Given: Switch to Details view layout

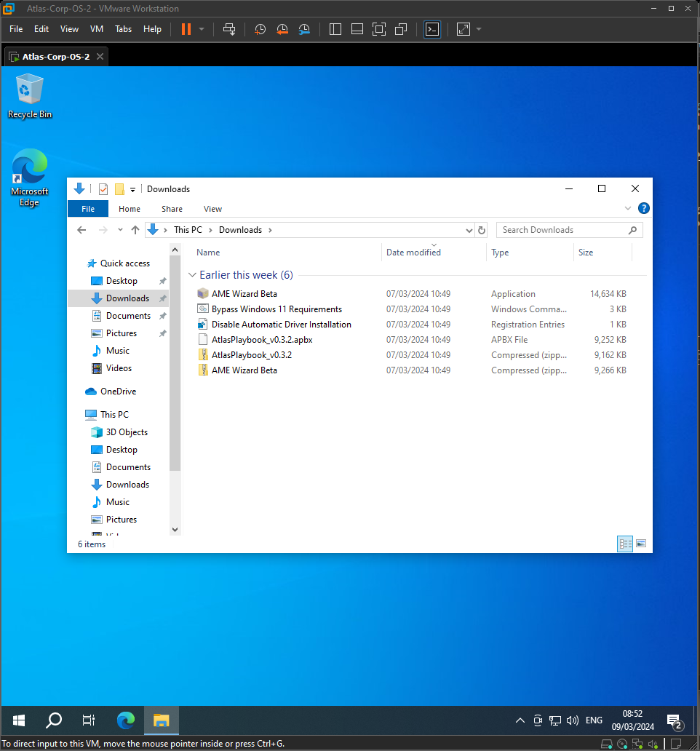Looking at the screenshot, I should pos(625,544).
